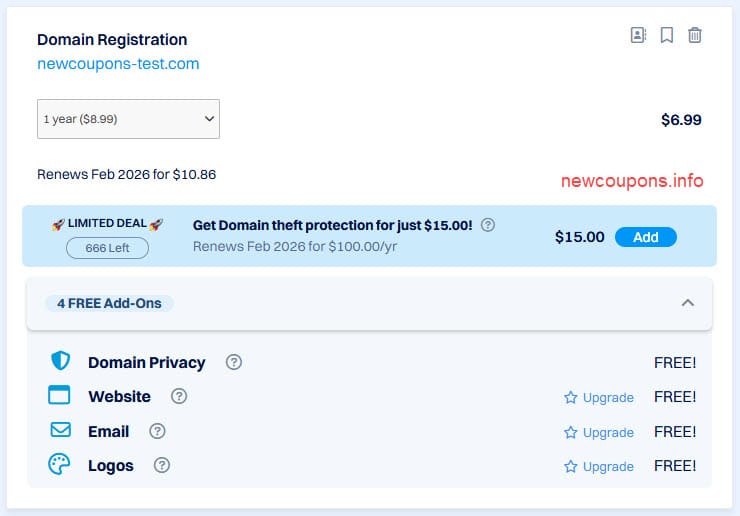740x516 pixels.
Task: Open Domain Privacy help tooltip icon
Action: (x=234, y=362)
